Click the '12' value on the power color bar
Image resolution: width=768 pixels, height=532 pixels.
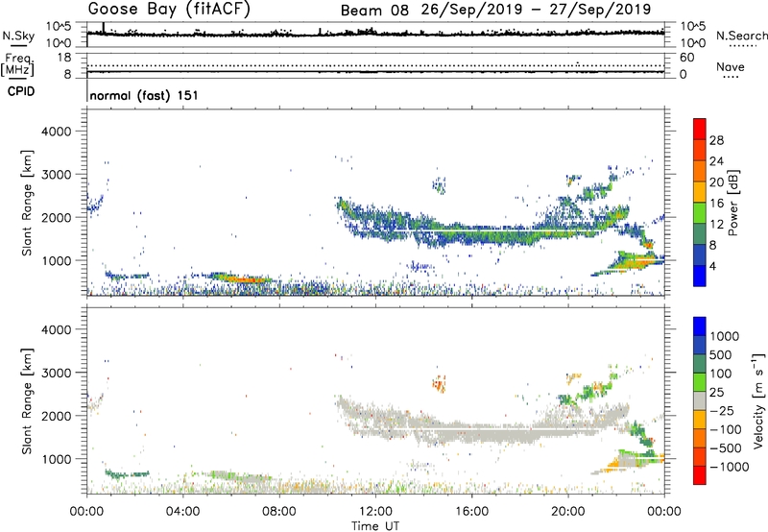pos(716,225)
